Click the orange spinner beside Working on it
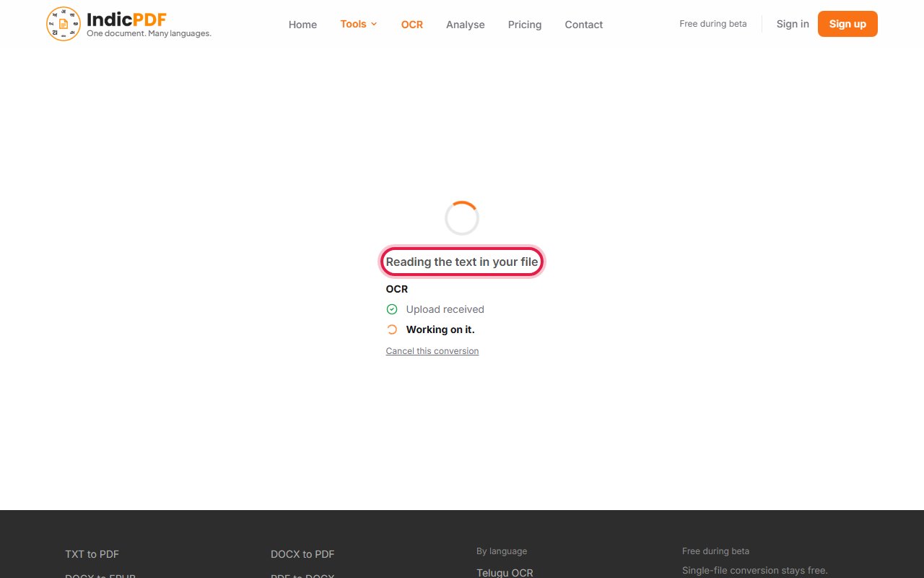Viewport: 924px width, 578px height. [x=392, y=329]
